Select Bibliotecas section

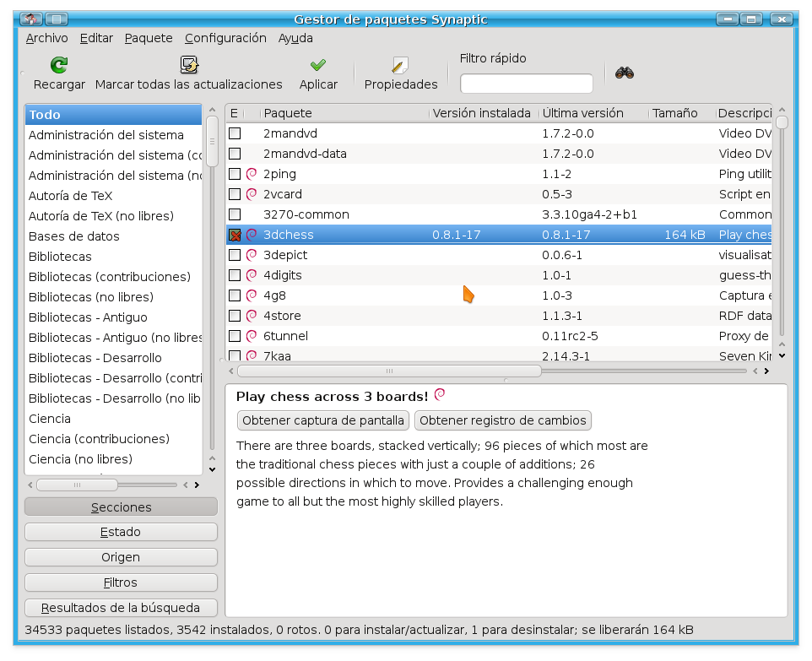click(x=113, y=257)
